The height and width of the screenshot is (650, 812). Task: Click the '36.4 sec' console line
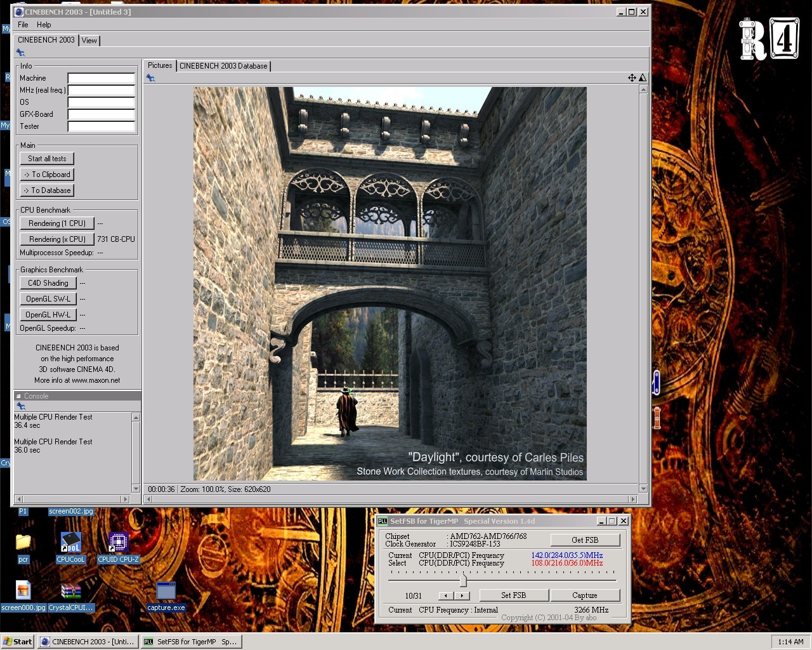coord(27,425)
